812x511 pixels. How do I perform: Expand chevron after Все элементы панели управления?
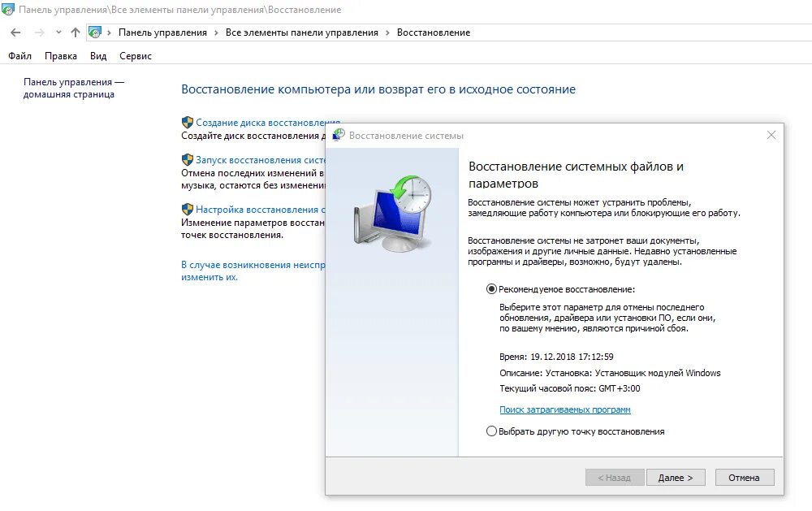[x=387, y=32]
